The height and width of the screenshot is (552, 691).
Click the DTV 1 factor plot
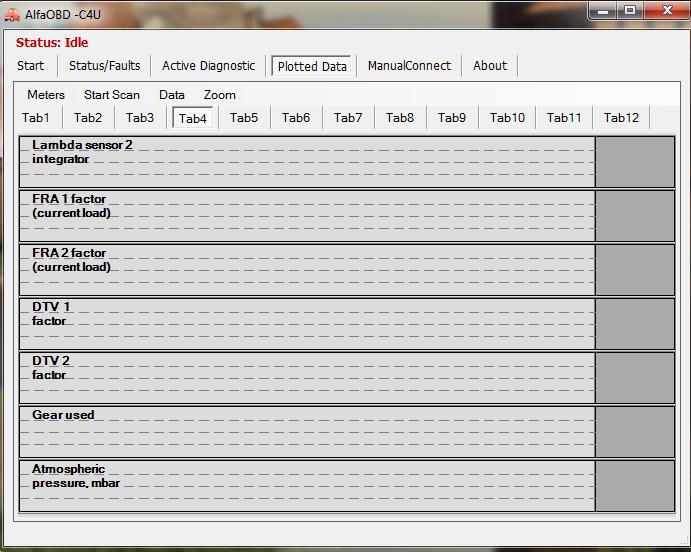coord(307,324)
